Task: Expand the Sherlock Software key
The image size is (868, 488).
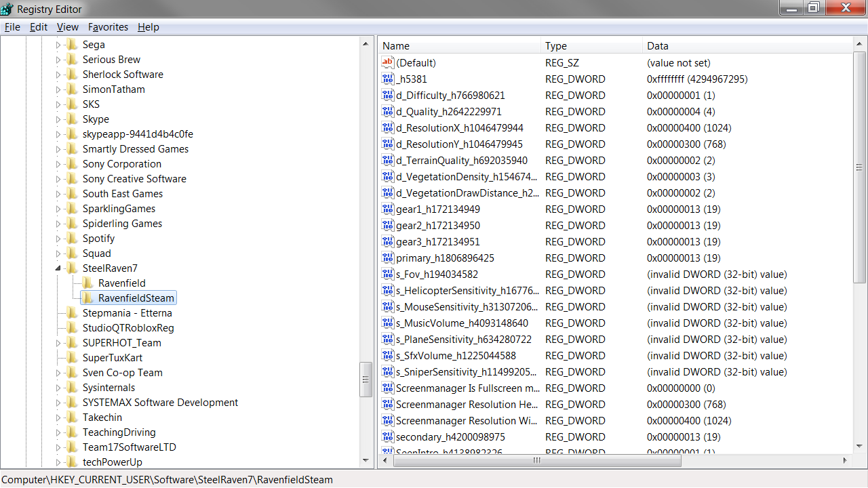Action: (58, 75)
